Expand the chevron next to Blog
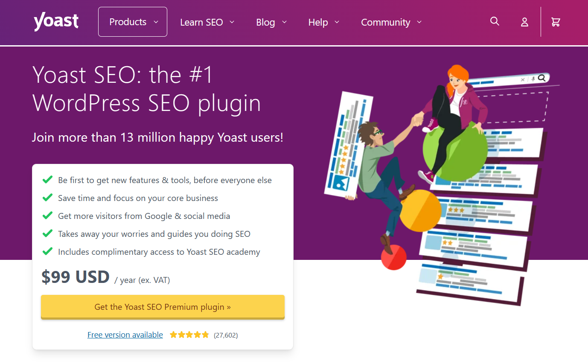 click(x=284, y=22)
